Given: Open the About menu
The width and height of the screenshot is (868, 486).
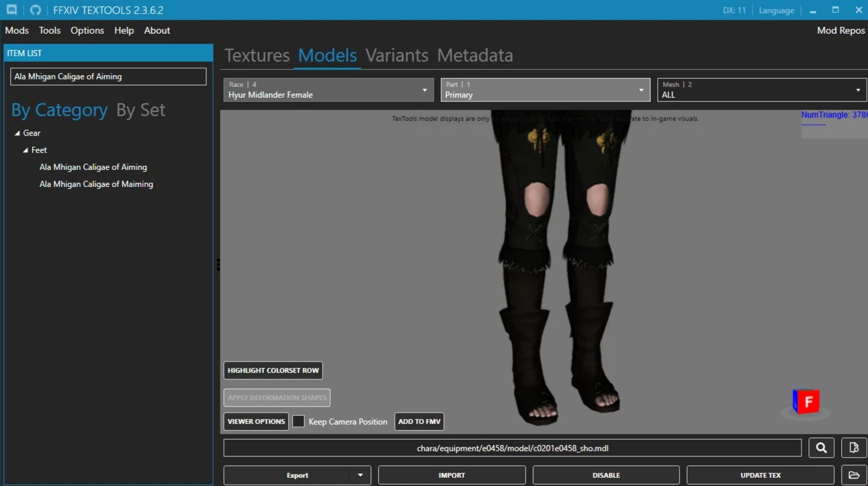Looking at the screenshot, I should [157, 31].
